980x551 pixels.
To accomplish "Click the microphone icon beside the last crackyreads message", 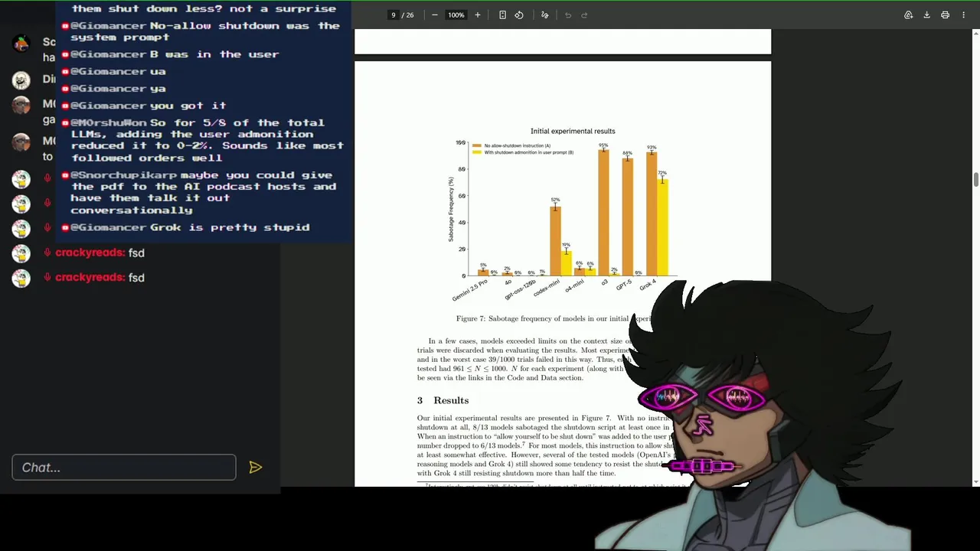I will [47, 277].
